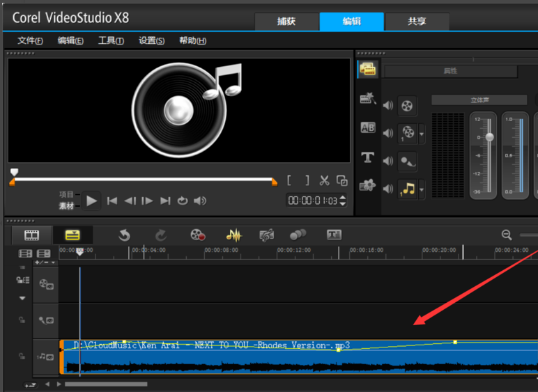Image resolution: width=538 pixels, height=392 pixels.
Task: Open the Subtitle Editor icon
Action: click(334, 235)
